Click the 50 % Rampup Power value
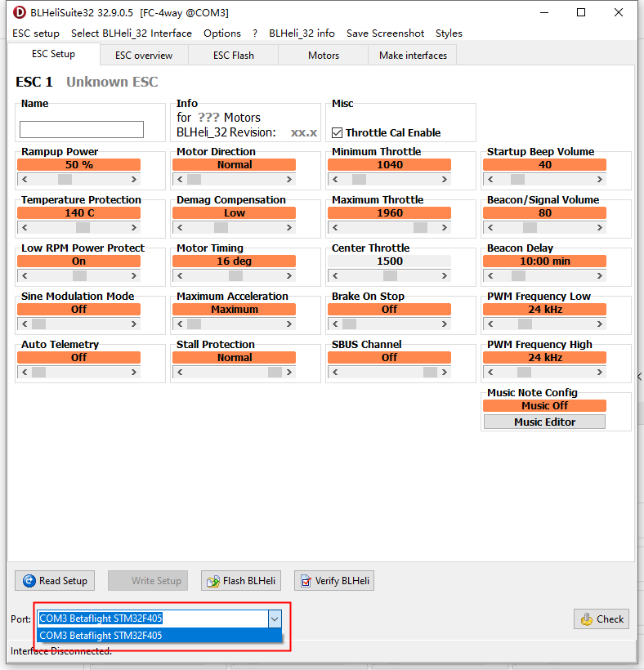Screen dimensions: 644x670 (79, 164)
